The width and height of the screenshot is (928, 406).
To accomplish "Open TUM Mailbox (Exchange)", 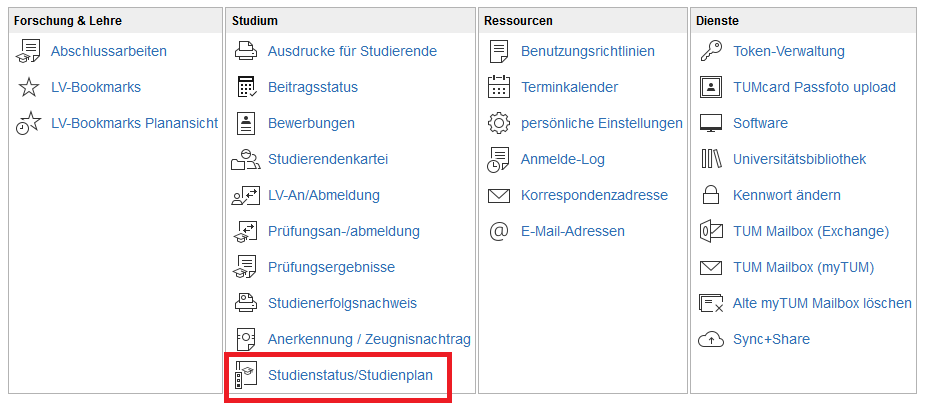I will (810, 231).
